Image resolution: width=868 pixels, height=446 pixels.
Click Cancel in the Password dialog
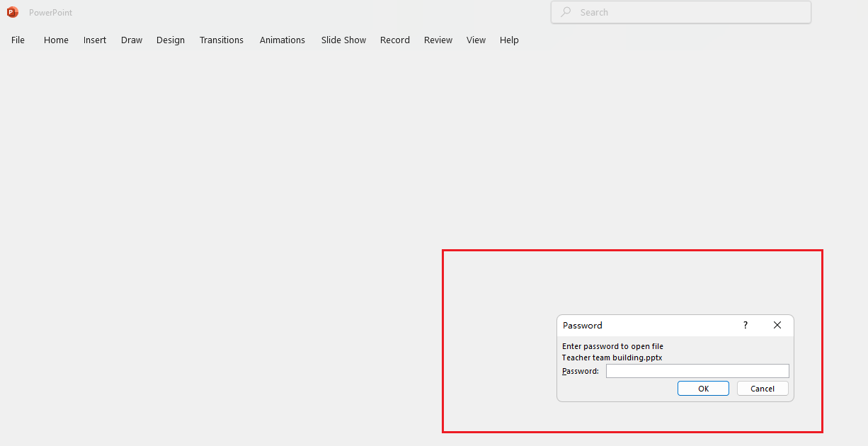[763, 389]
